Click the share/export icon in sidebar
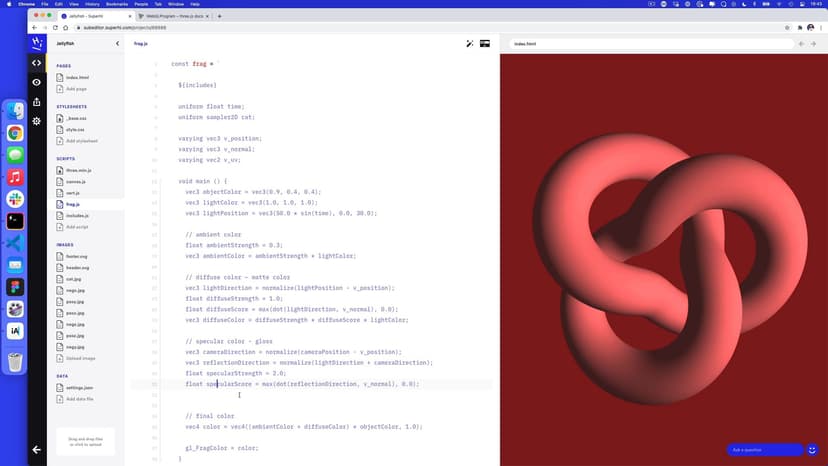Image resolution: width=828 pixels, height=466 pixels. (37, 101)
